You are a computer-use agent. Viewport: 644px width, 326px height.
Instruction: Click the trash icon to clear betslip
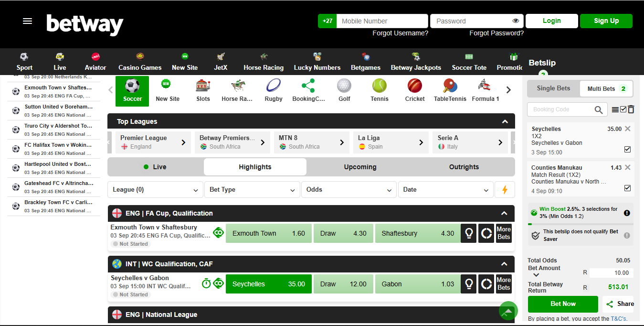click(631, 109)
